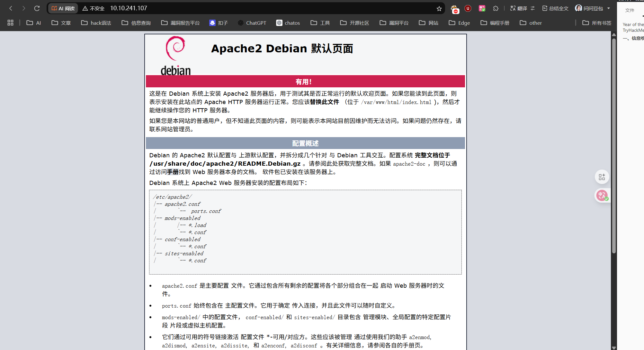The height and width of the screenshot is (350, 644).
Task: Reload the page with refresh icon
Action: pyautogui.click(x=37, y=8)
